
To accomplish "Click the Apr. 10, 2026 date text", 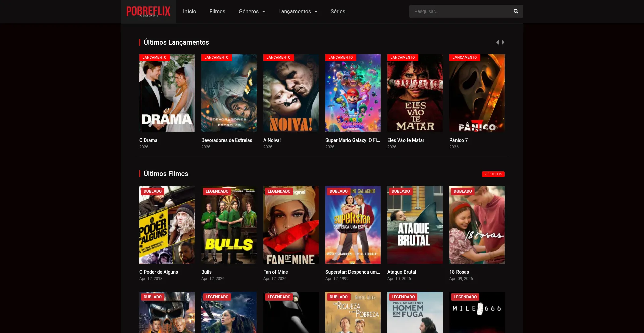I will click(399, 279).
